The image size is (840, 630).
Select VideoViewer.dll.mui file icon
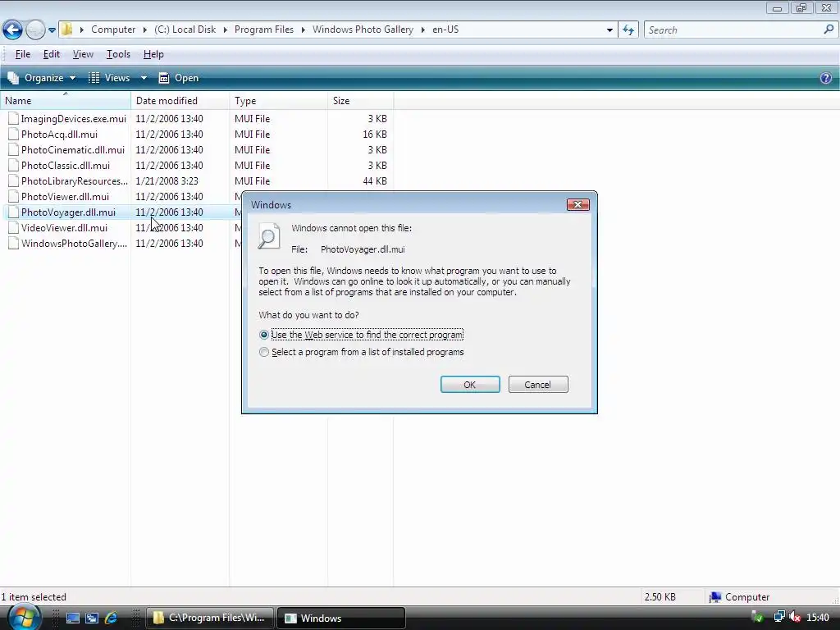click(13, 228)
